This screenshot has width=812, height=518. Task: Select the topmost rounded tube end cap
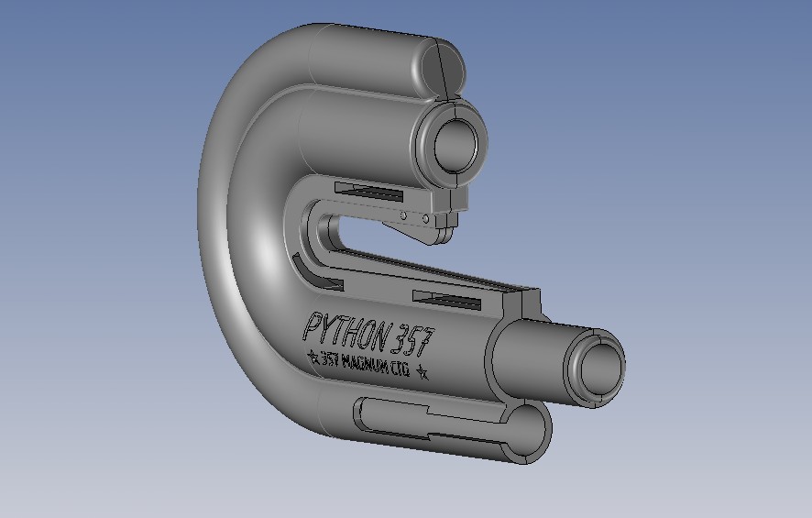444,69
